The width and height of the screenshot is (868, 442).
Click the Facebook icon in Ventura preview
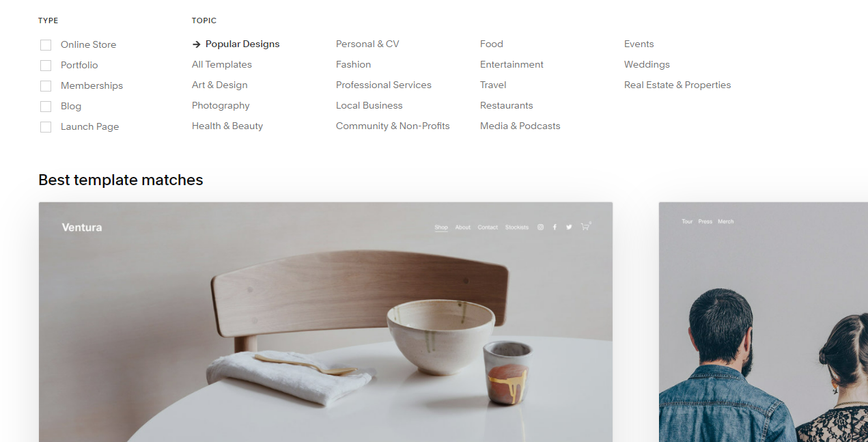(x=555, y=227)
